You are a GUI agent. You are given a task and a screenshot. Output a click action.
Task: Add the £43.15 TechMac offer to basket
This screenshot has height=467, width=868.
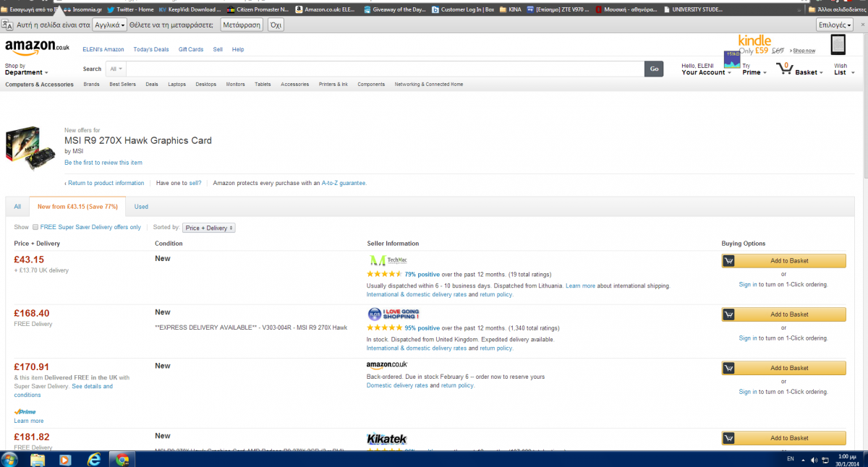click(x=783, y=260)
